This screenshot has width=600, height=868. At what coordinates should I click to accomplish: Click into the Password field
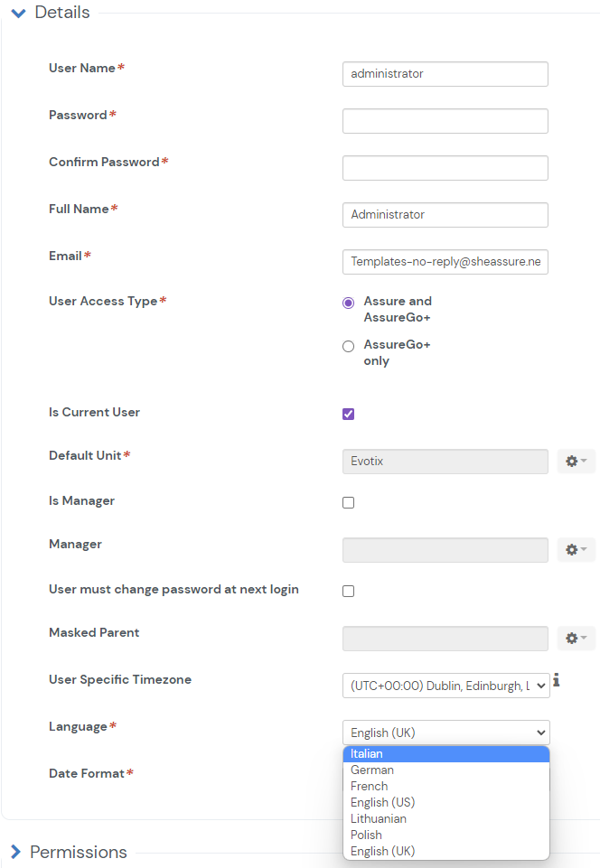445,121
